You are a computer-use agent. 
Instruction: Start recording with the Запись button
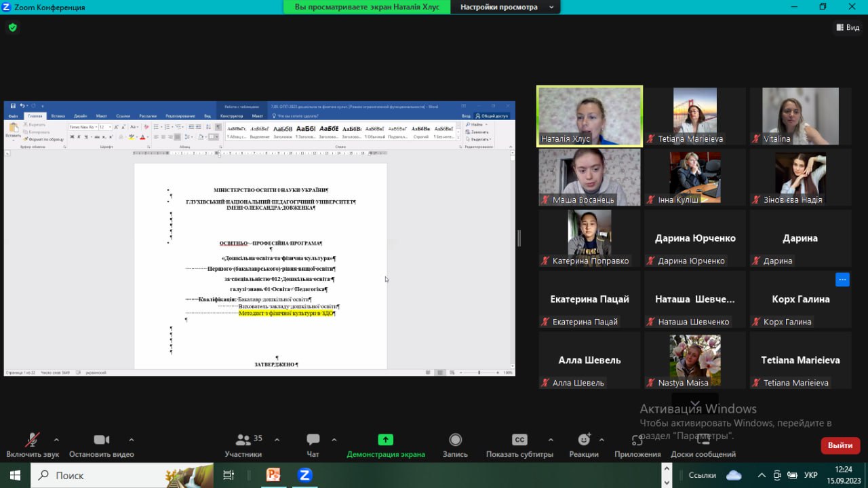(x=455, y=445)
